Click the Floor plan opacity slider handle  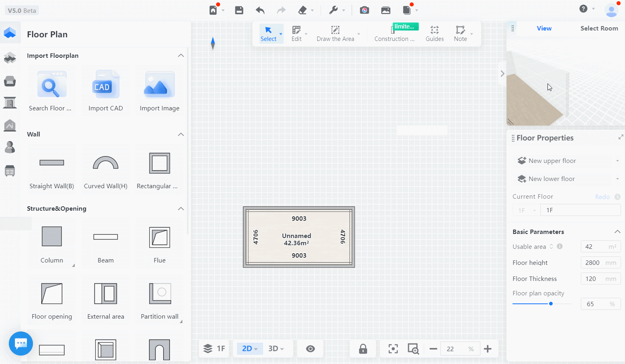pyautogui.click(x=551, y=304)
